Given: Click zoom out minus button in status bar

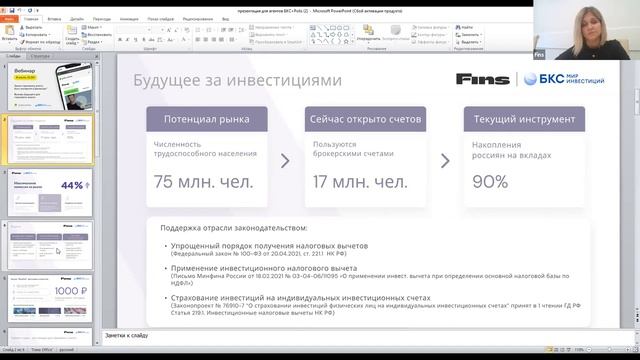Looking at the screenshot, I should [x=589, y=349].
